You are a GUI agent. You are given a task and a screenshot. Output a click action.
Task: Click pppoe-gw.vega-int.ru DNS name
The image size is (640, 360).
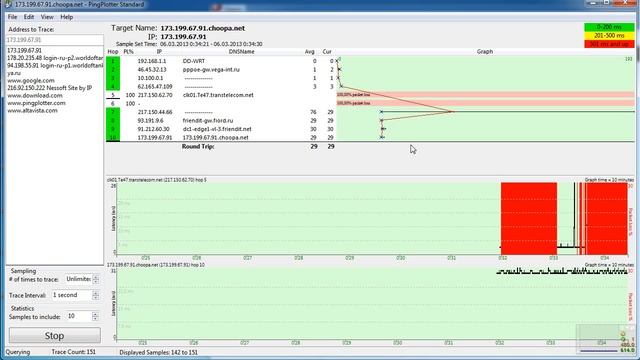click(x=211, y=69)
